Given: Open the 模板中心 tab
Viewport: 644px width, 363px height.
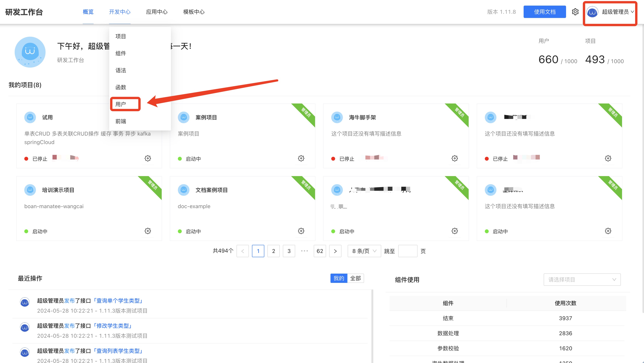Looking at the screenshot, I should point(194,12).
